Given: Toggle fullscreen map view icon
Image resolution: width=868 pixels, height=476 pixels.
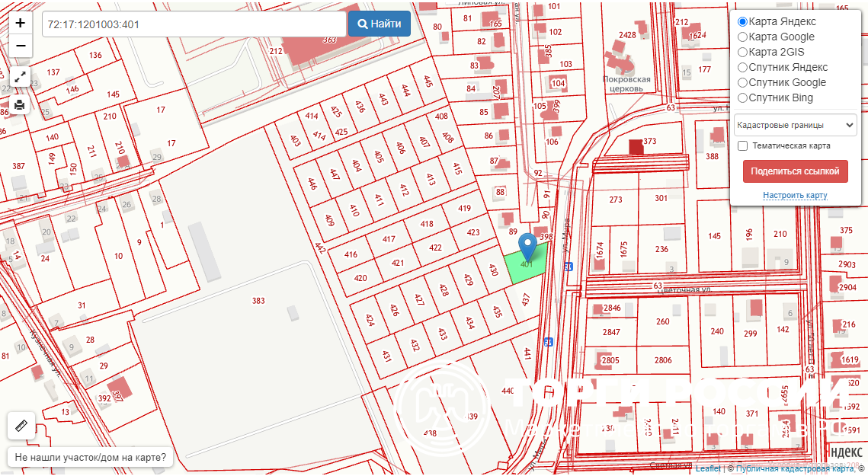Looking at the screenshot, I should pos(20,77).
